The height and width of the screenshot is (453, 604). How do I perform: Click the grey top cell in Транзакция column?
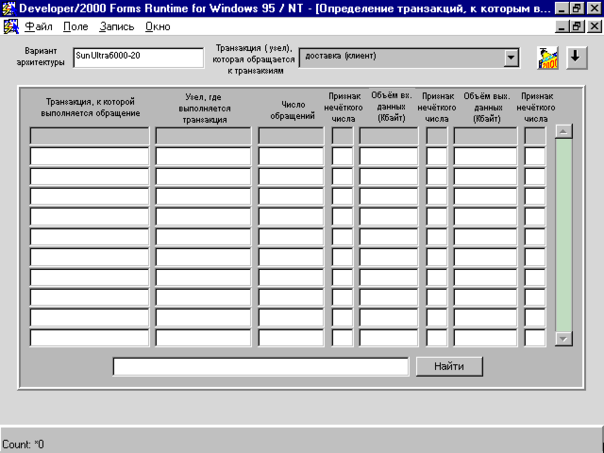(89, 136)
